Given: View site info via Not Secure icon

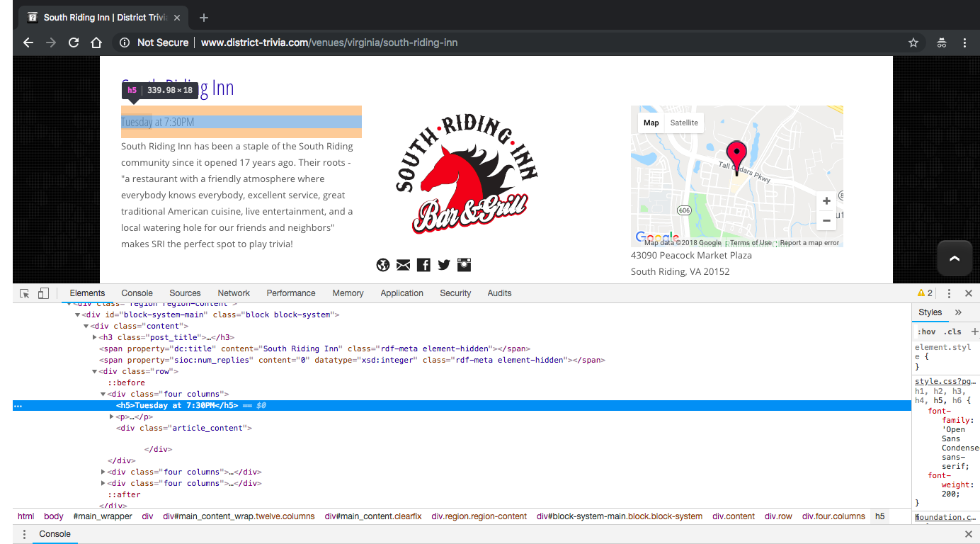Looking at the screenshot, I should click(x=125, y=42).
